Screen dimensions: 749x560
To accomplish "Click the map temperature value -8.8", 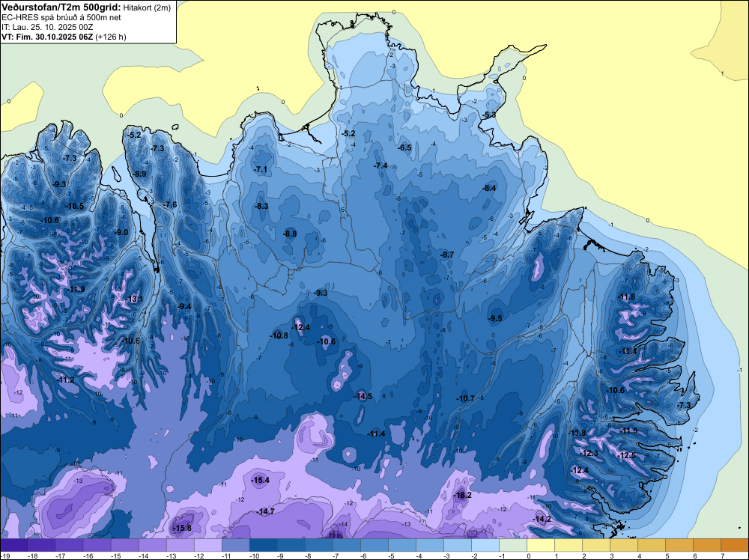I will 290,234.
